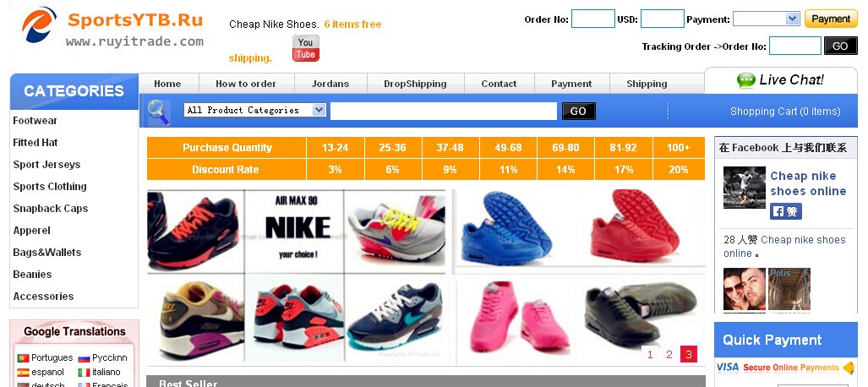Click the Spanish flag translation
Image resolution: width=868 pixels, height=387 pixels.
24,373
